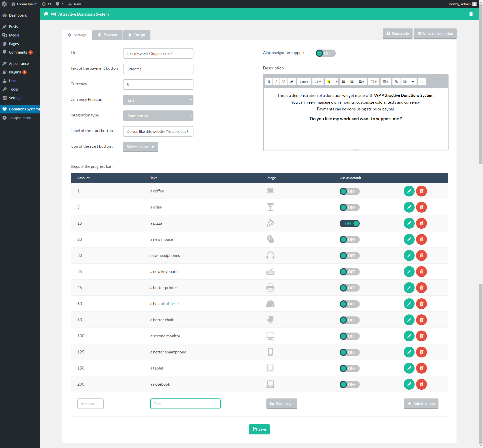Click the Save button

(x=259, y=429)
